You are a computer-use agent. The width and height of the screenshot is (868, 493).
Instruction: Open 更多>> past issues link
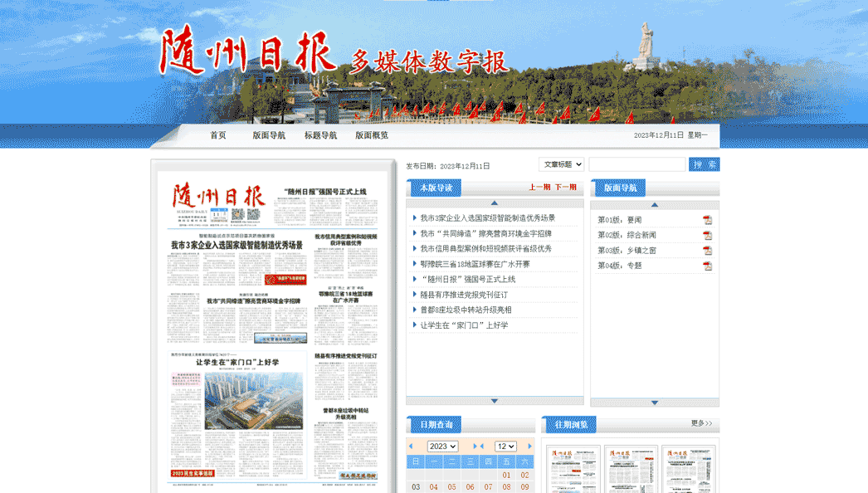[x=701, y=423]
